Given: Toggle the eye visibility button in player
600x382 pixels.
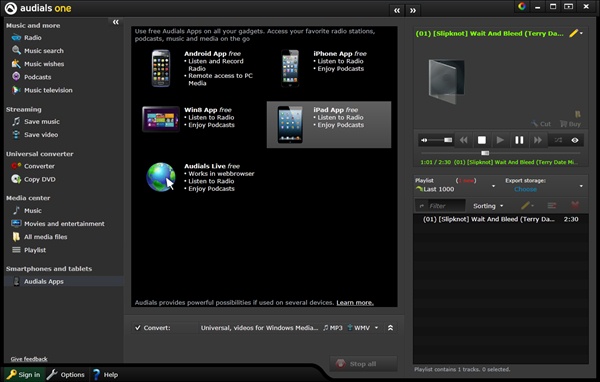Looking at the screenshot, I should point(575,140).
